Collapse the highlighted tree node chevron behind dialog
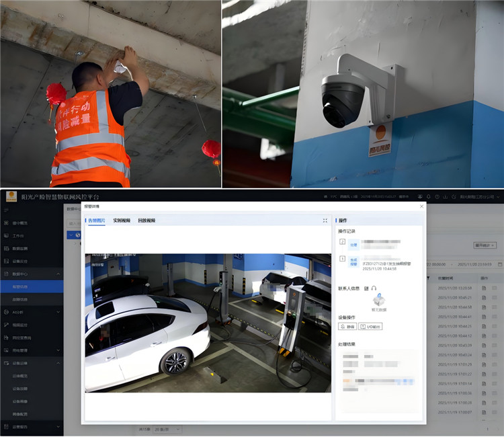Screen dimensions: 504x437 coord(71,235)
